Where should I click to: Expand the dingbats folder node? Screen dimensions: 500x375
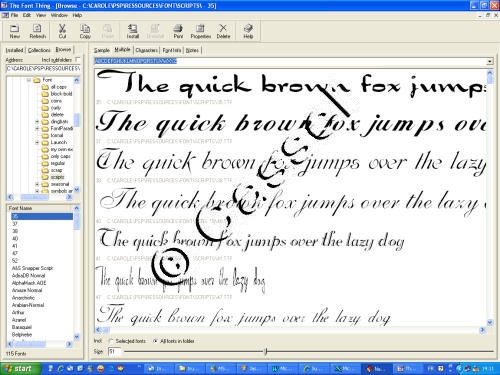[x=37, y=122]
